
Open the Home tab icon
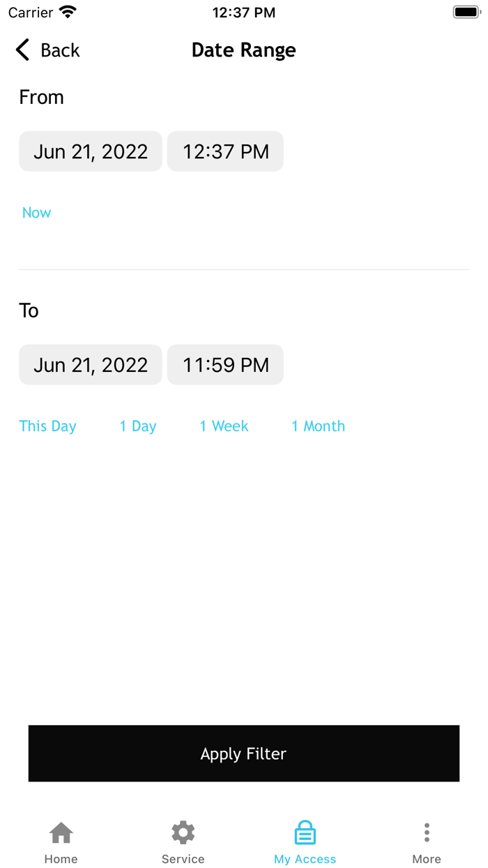pyautogui.click(x=61, y=832)
